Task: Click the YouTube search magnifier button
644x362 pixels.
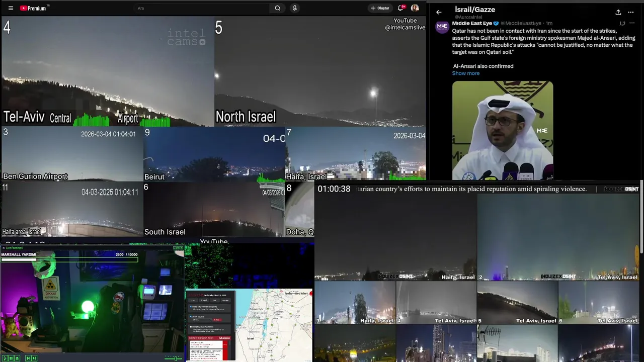Action: point(277,8)
